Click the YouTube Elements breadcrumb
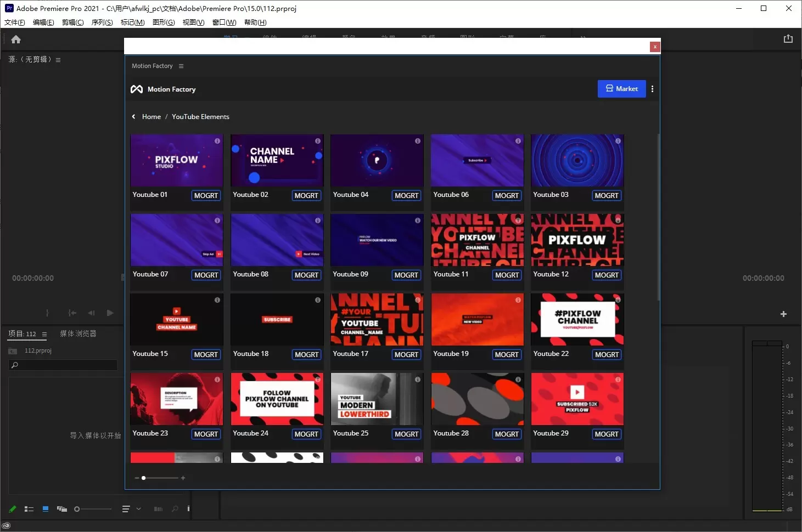The image size is (802, 532). (200, 117)
